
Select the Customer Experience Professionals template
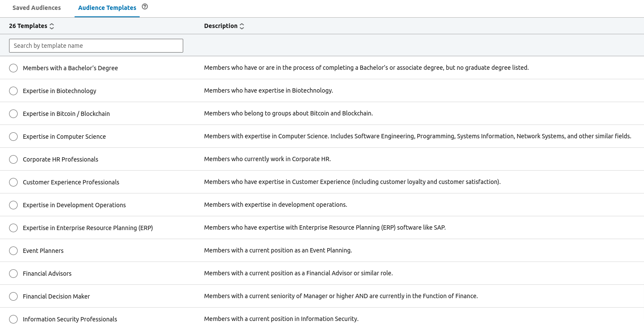tap(13, 182)
